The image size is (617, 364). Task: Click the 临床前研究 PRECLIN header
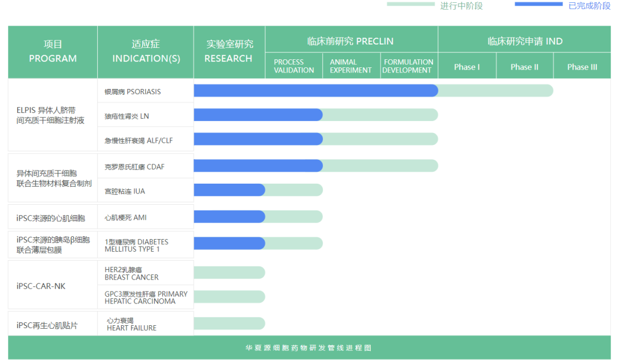[x=351, y=41]
